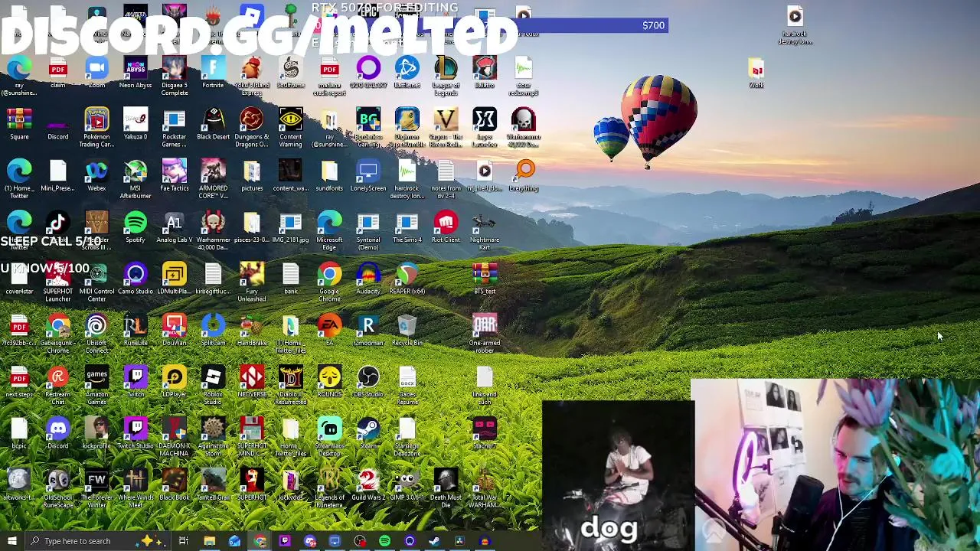980x551 pixels.
Task: Open the Gabes Resume document
Action: tap(407, 377)
